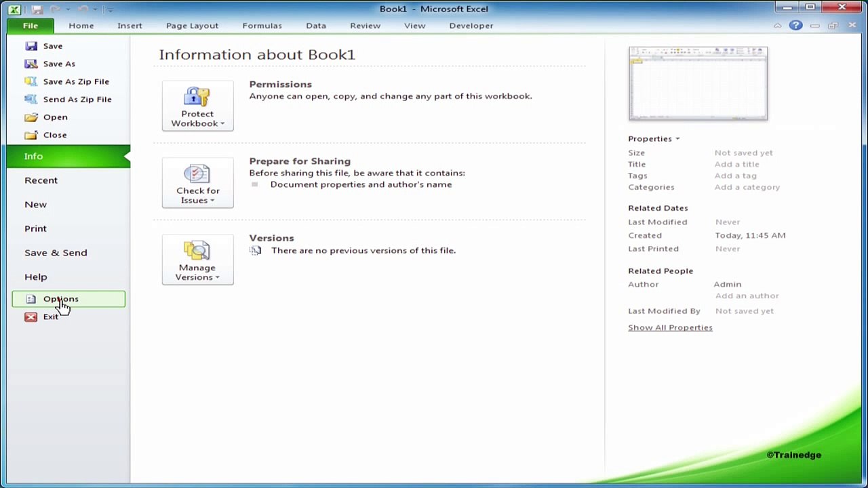Click the Save icon in Quick Access Toolbar
The width and height of the screenshot is (868, 488).
pyautogui.click(x=37, y=9)
